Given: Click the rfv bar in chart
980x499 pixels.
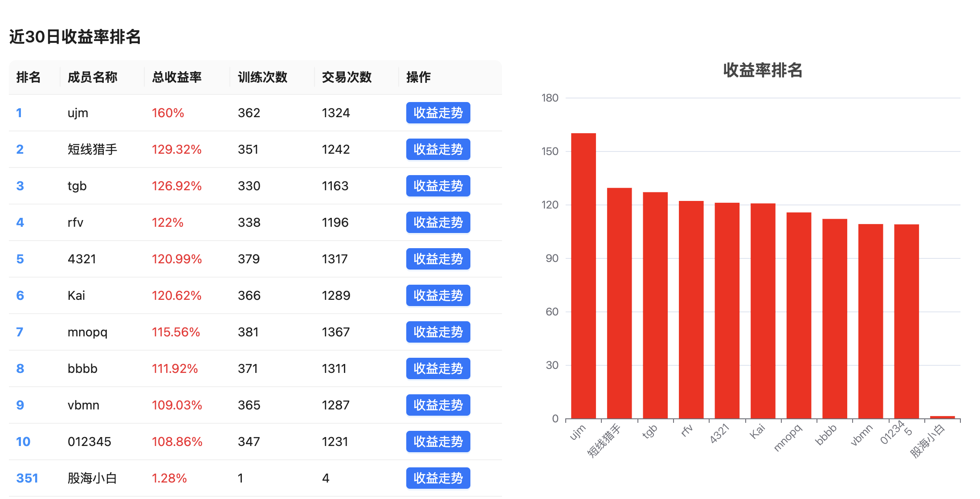Looking at the screenshot, I should [x=691, y=310].
